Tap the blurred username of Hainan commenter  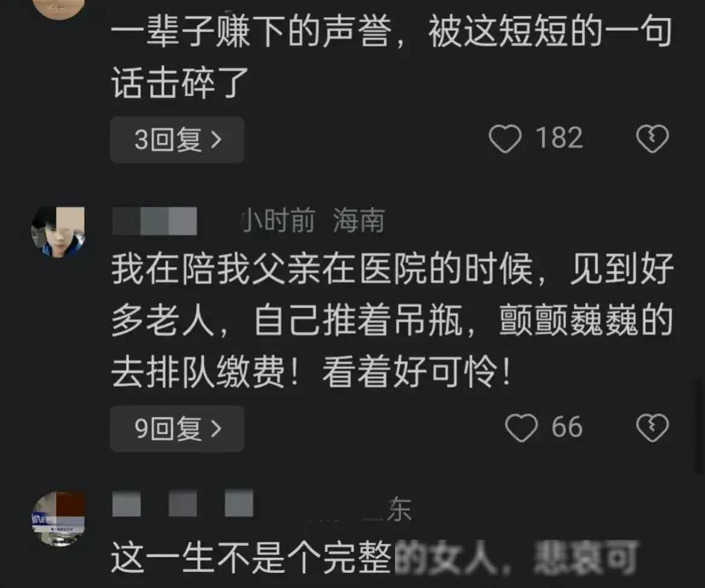pyautogui.click(x=154, y=221)
